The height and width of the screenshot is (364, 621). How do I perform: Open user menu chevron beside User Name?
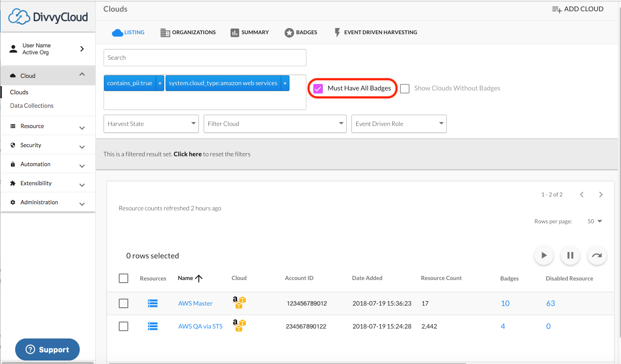click(x=82, y=49)
